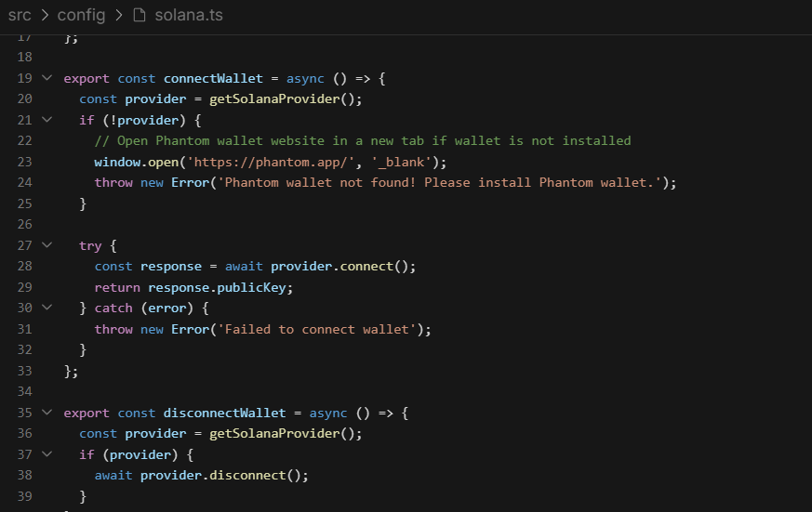Click provider.connect on line 28

pos(332,267)
